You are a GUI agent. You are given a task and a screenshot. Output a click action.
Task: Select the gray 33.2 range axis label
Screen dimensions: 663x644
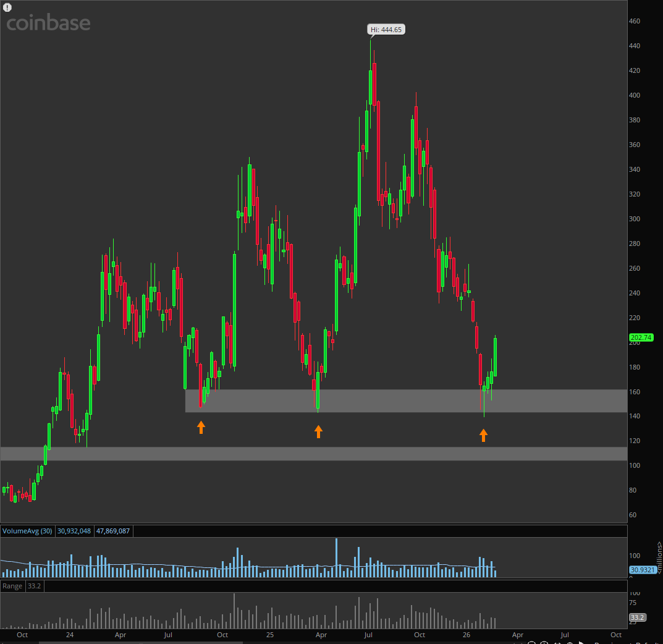(x=637, y=617)
